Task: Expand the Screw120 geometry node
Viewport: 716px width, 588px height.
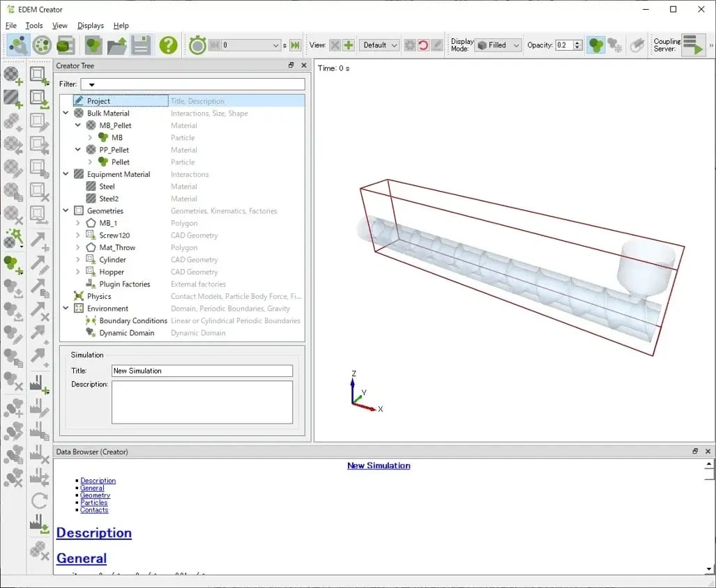Action: [78, 235]
